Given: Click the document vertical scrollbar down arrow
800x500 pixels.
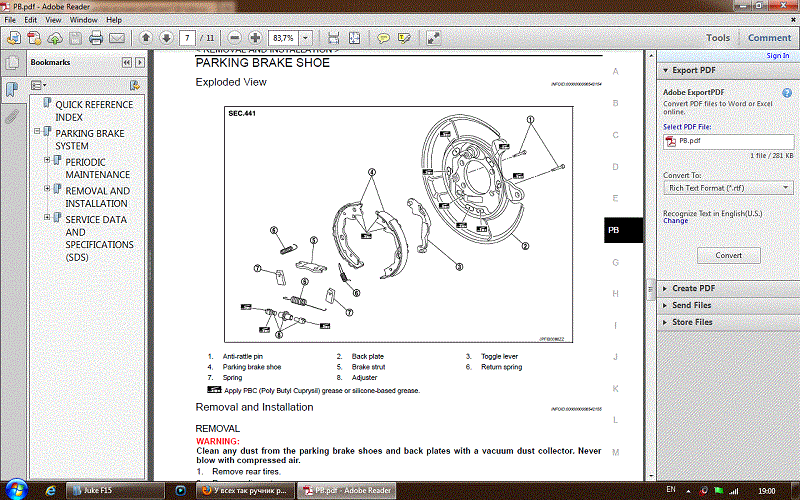Looking at the screenshot, I should tap(651, 477).
